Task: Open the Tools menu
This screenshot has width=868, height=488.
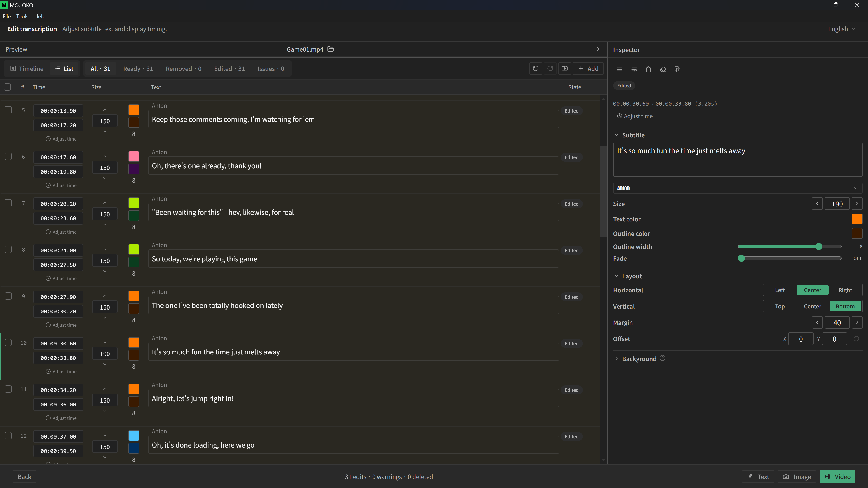Action: coord(22,16)
